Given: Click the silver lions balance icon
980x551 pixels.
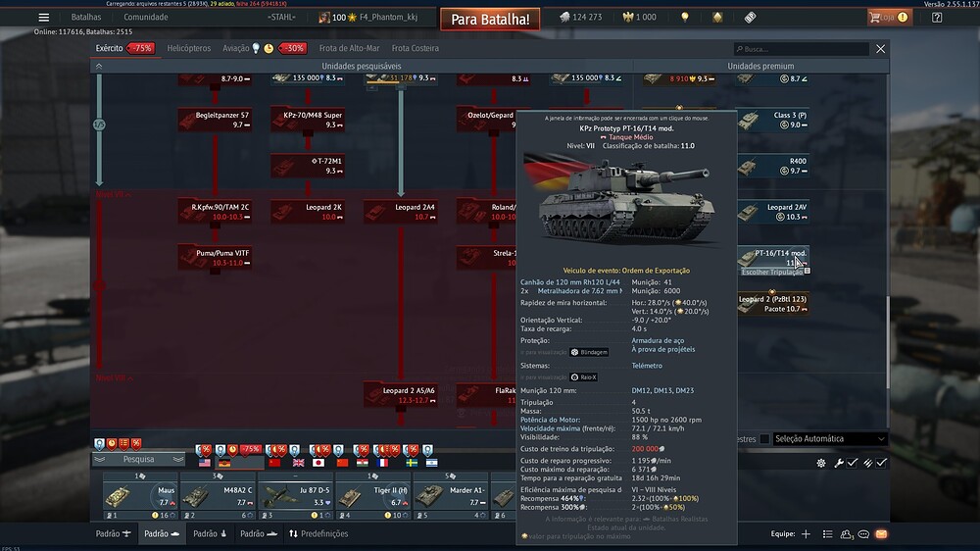Looking at the screenshot, I should (565, 18).
